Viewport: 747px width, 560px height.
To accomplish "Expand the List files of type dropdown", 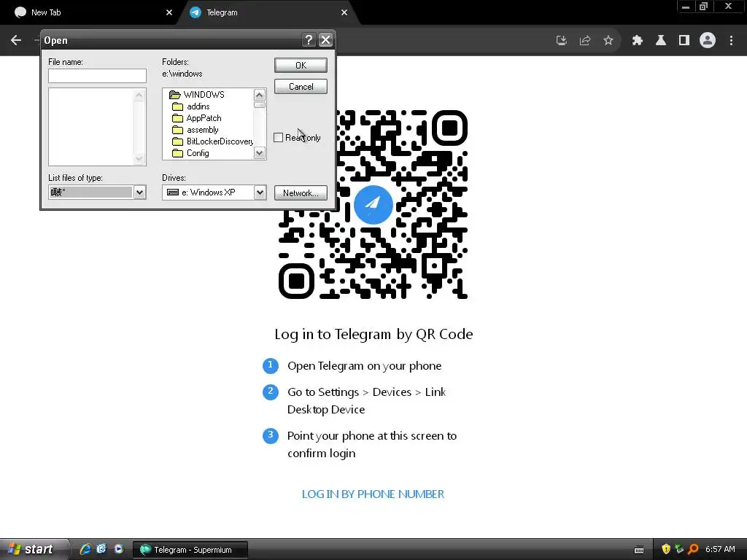I will pos(139,192).
